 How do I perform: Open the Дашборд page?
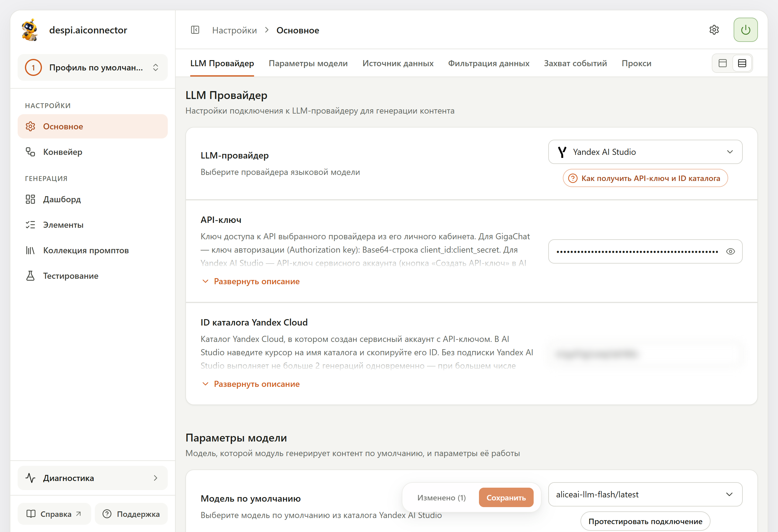pyautogui.click(x=93, y=199)
